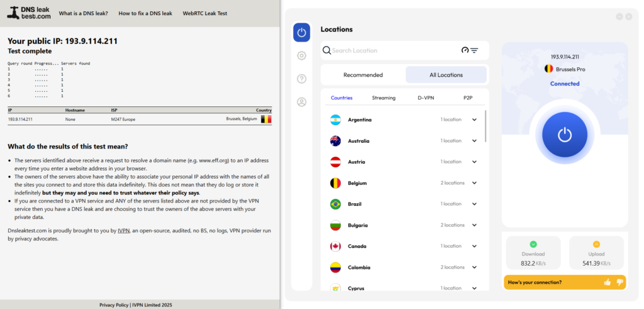Viewport: 644px width, 309px height.
Task: Expand the Argentina locations
Action: [474, 120]
